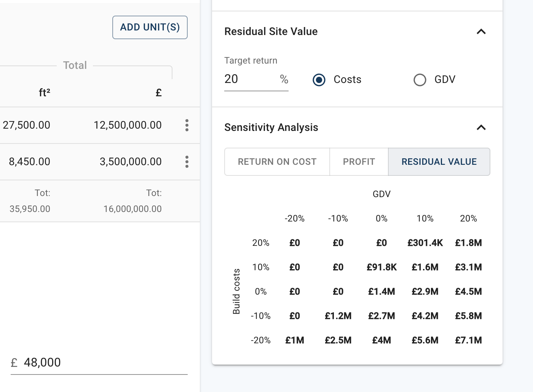Collapse the Sensitivity Analysis section
This screenshot has height=392, width=533.
[481, 127]
